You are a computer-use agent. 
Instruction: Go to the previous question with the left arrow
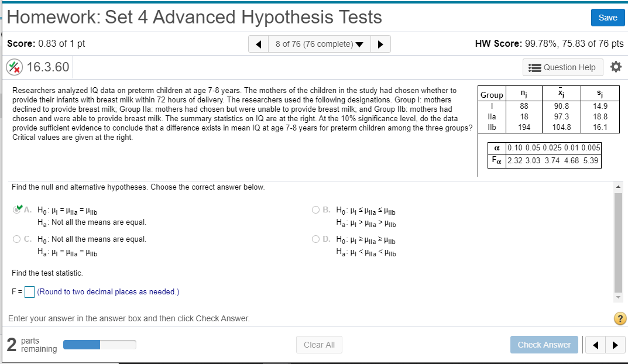coord(258,43)
